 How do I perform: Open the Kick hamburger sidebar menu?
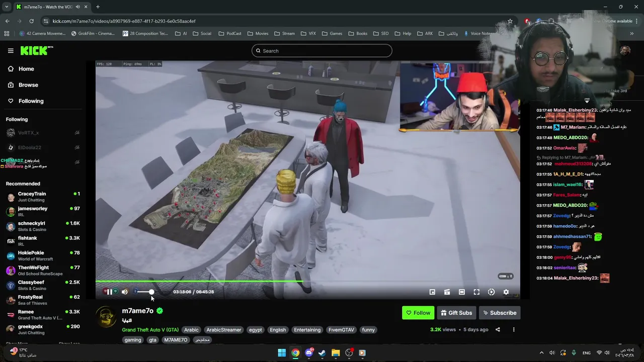pos(11,51)
